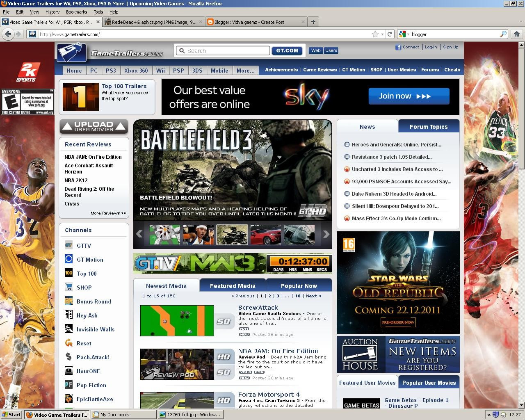Open the Achievements link

[281, 70]
